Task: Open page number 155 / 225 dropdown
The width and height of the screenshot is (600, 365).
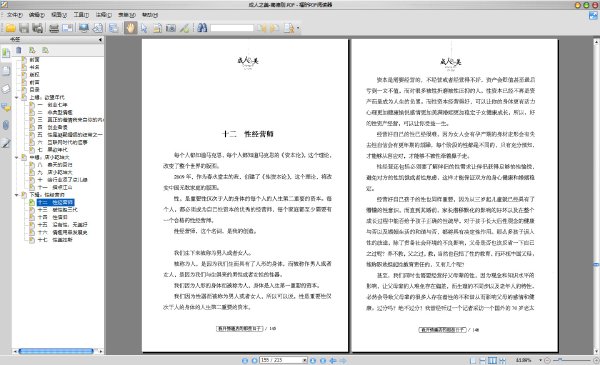Action: (305, 360)
